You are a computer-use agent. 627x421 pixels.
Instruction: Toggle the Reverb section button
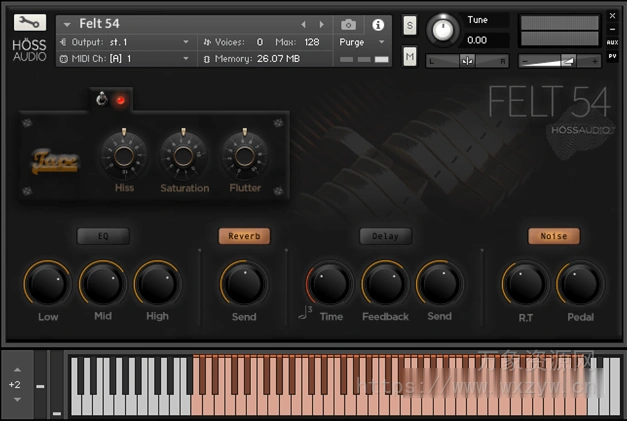(x=244, y=236)
